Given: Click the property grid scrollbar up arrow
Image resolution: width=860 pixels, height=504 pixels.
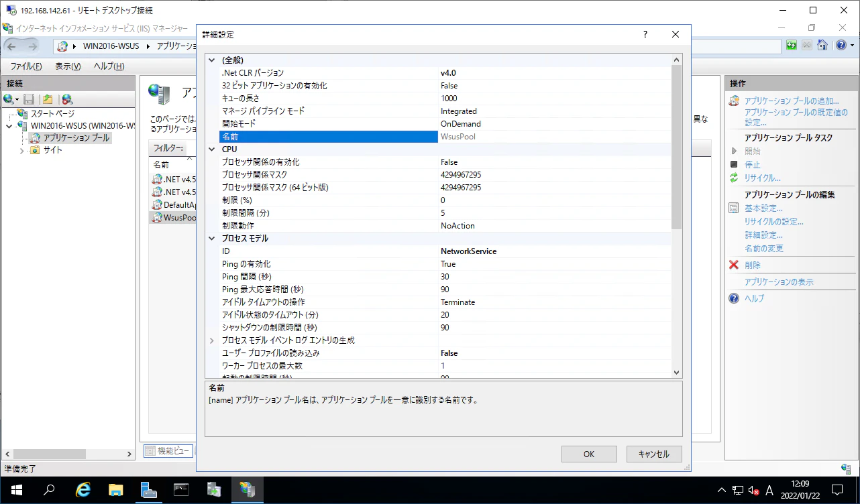Looking at the screenshot, I should coord(676,59).
